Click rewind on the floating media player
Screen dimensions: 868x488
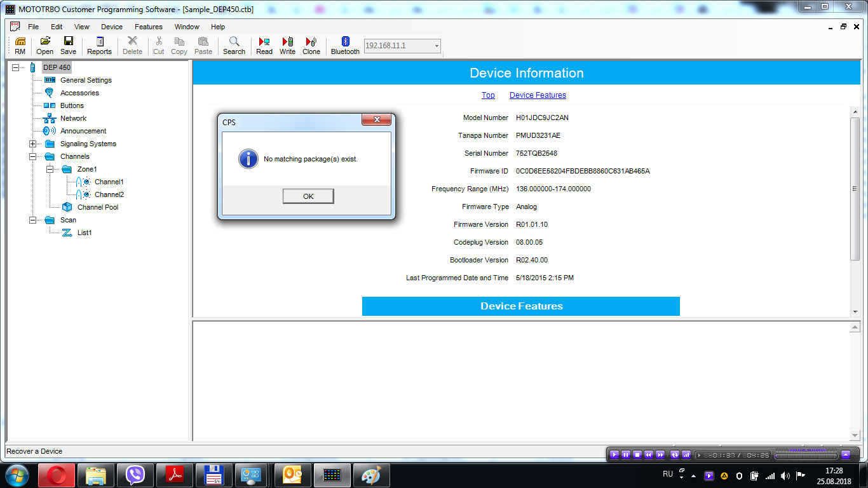pyautogui.click(x=649, y=455)
